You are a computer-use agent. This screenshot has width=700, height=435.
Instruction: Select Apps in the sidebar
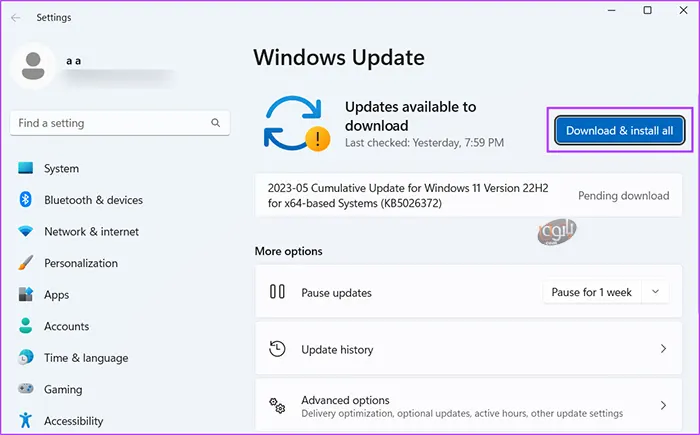[57, 295]
